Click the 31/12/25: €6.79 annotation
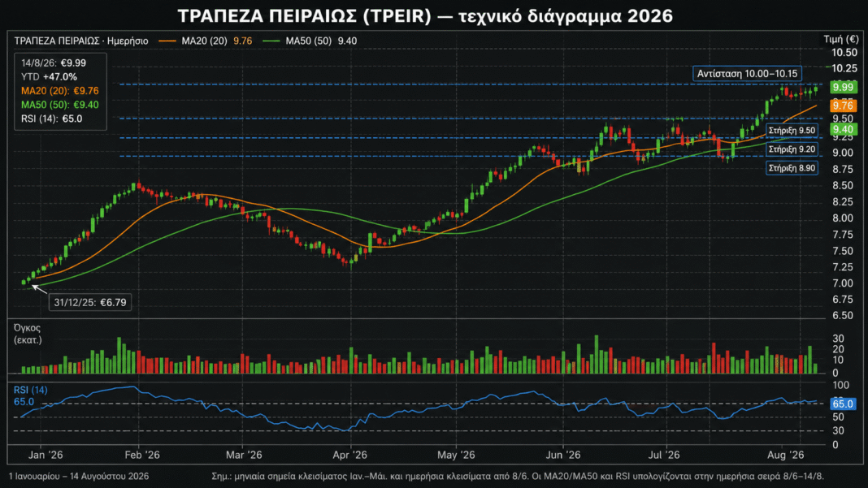Viewport: 868px width, 488px height. 90,303
